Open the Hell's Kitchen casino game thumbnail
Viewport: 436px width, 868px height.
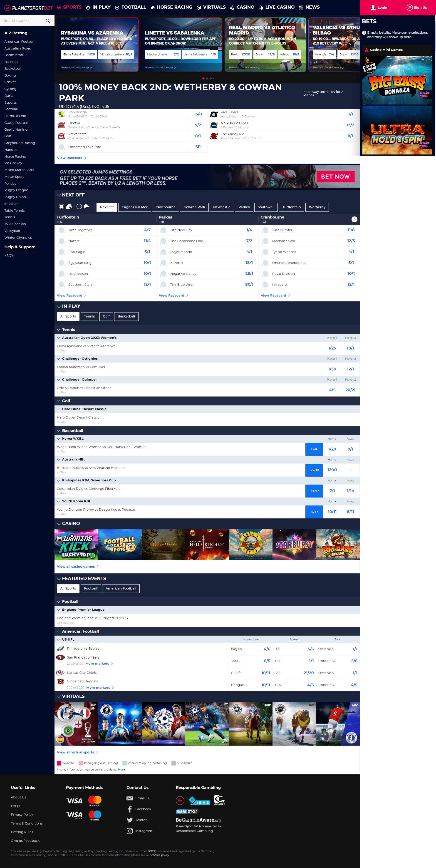pos(207,545)
